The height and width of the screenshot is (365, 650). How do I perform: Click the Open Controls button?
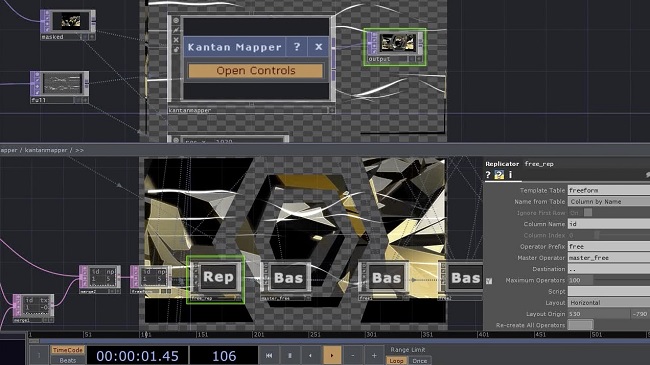tap(256, 71)
